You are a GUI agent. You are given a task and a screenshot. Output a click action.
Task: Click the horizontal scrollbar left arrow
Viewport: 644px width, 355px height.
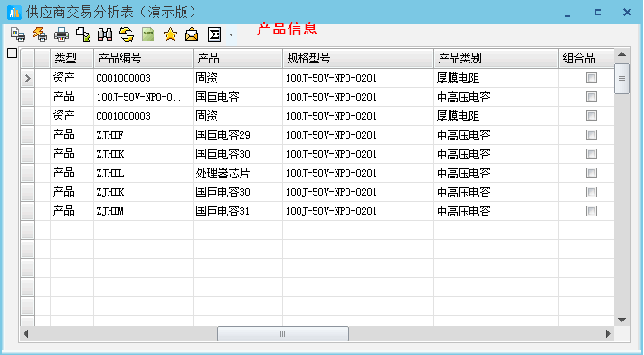click(x=26, y=333)
